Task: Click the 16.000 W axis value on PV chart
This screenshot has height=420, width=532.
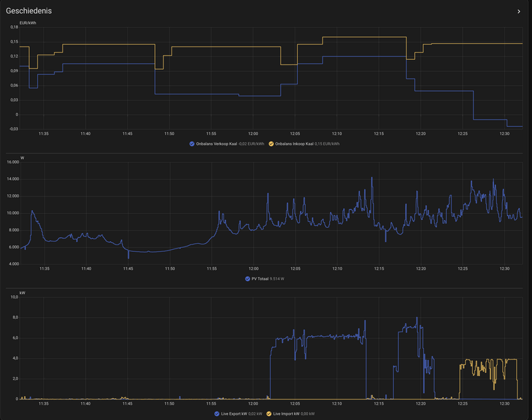Action: [x=13, y=162]
